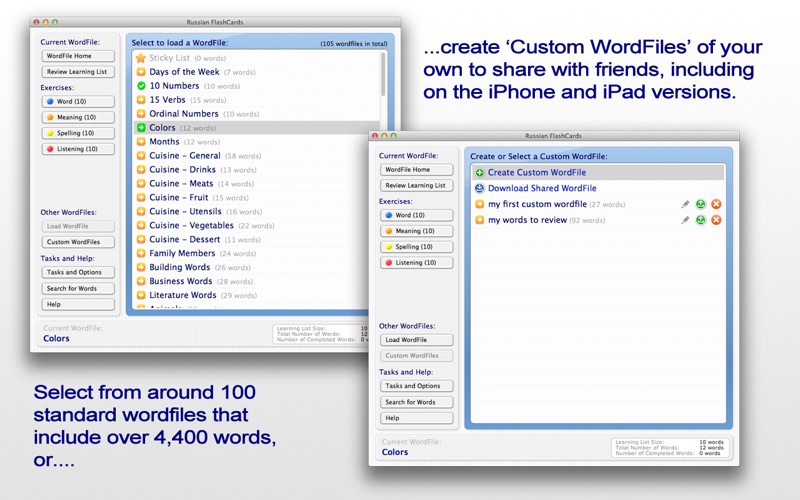
Task: Open Help in the front window
Action: pyautogui.click(x=416, y=418)
